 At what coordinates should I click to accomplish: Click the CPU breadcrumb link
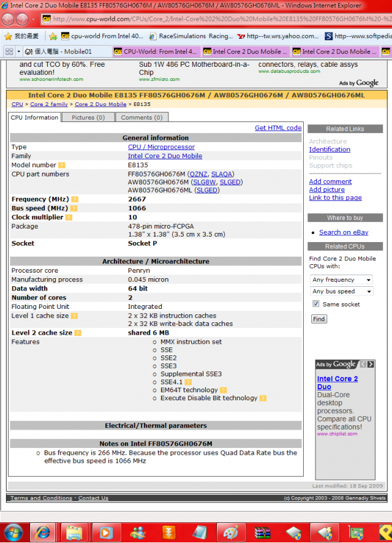[x=17, y=104]
